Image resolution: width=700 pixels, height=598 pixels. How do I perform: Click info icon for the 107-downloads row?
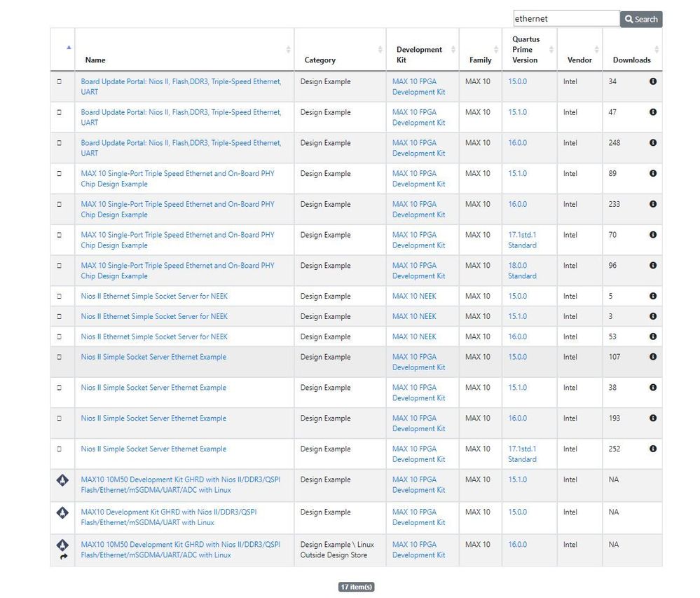[653, 358]
